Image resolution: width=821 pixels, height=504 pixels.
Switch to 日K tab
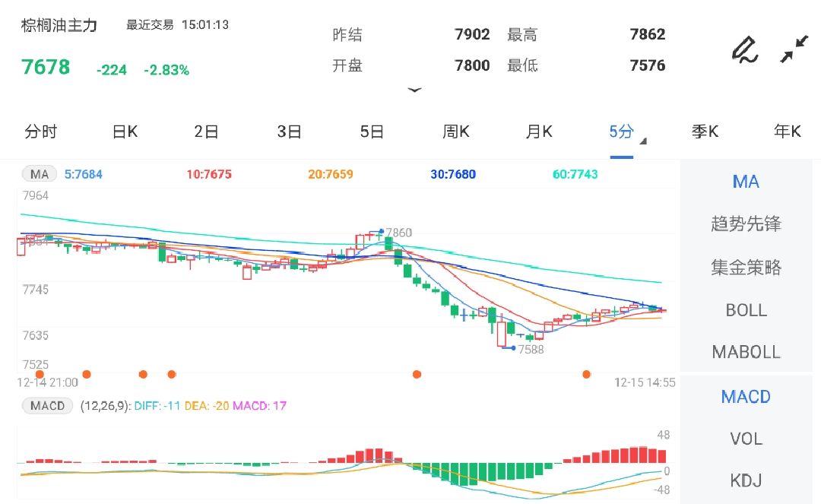(125, 132)
